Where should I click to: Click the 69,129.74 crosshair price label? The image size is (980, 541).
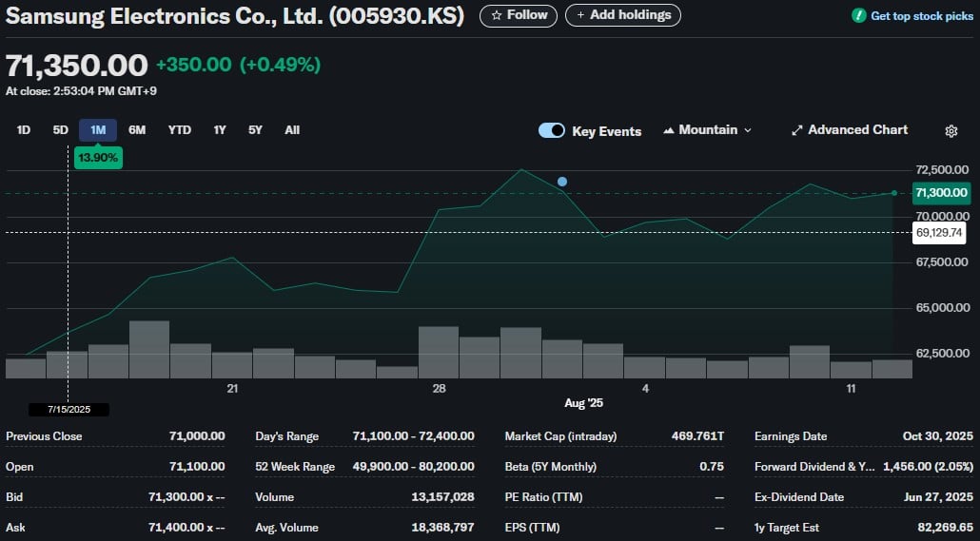coord(939,233)
